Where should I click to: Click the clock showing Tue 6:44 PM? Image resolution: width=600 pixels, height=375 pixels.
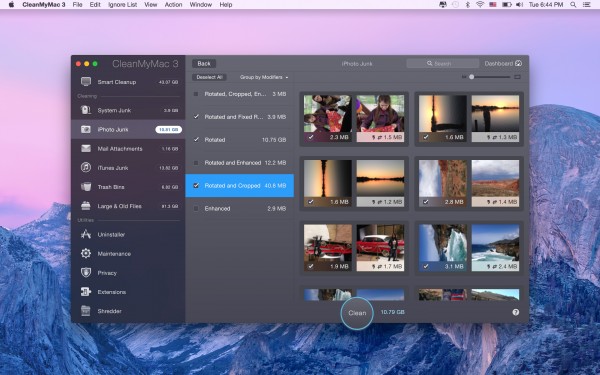pos(546,5)
